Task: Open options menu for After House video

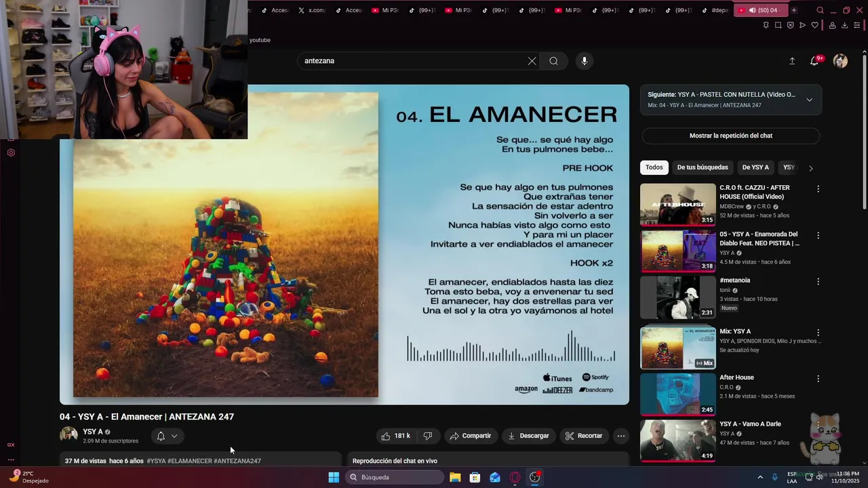Action: pyautogui.click(x=818, y=379)
